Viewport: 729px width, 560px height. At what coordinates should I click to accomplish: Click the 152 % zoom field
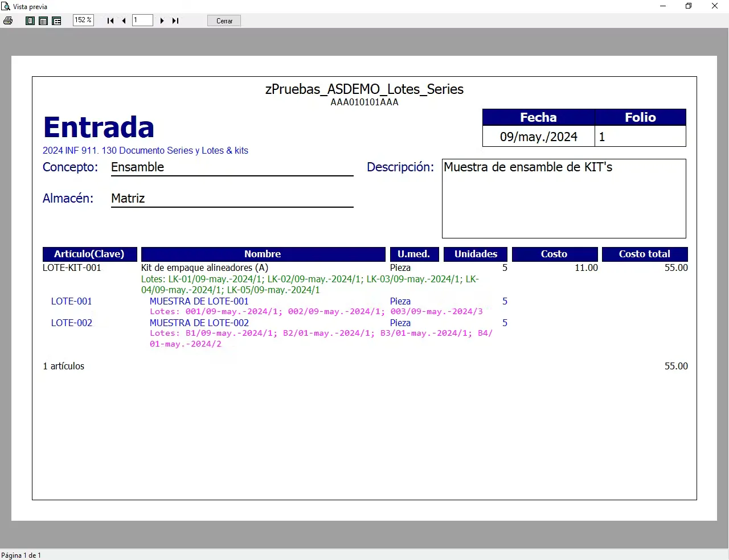pyautogui.click(x=83, y=20)
